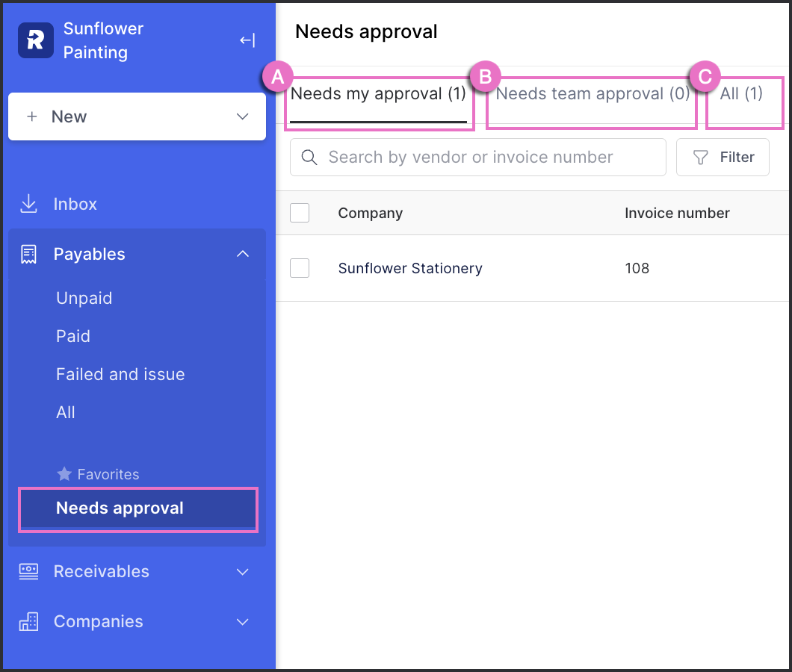Click the Sunflower Painting company logo

tap(36, 40)
